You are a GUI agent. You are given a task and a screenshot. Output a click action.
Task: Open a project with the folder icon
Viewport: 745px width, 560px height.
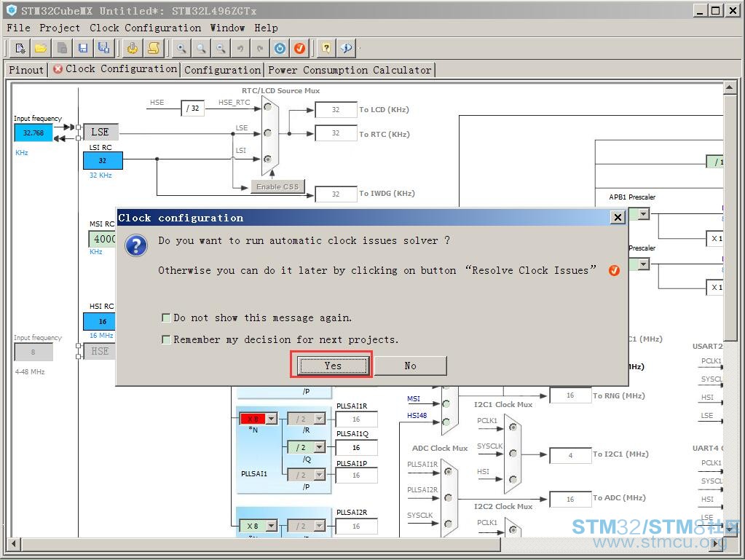pyautogui.click(x=41, y=48)
